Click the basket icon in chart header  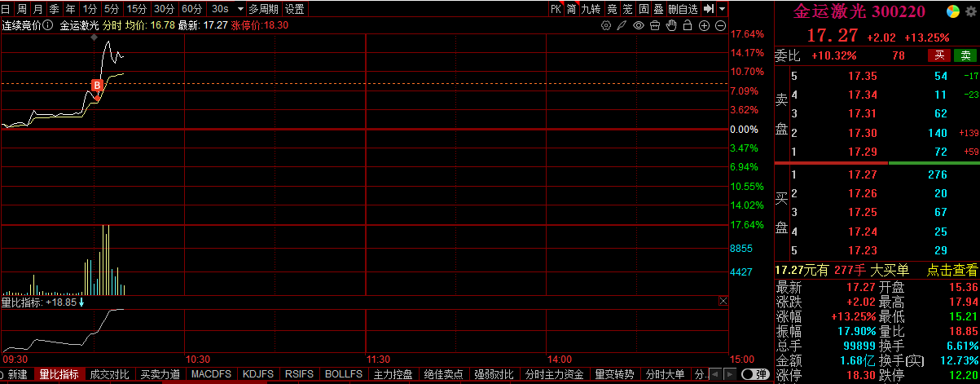click(x=655, y=26)
